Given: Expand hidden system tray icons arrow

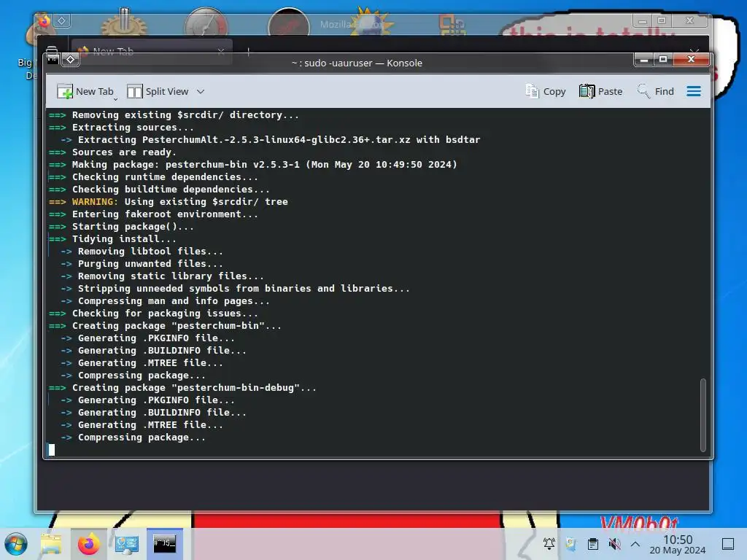Looking at the screenshot, I should 635,543.
